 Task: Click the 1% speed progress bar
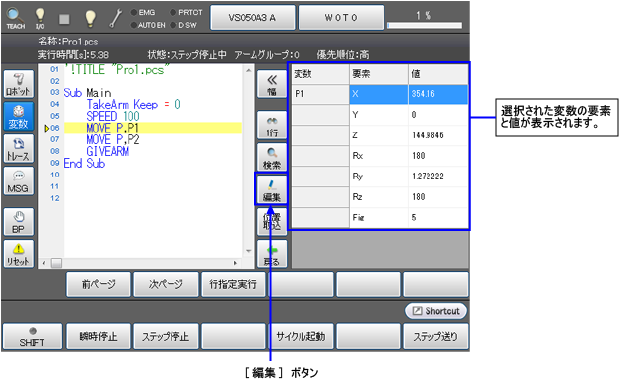pos(424,26)
